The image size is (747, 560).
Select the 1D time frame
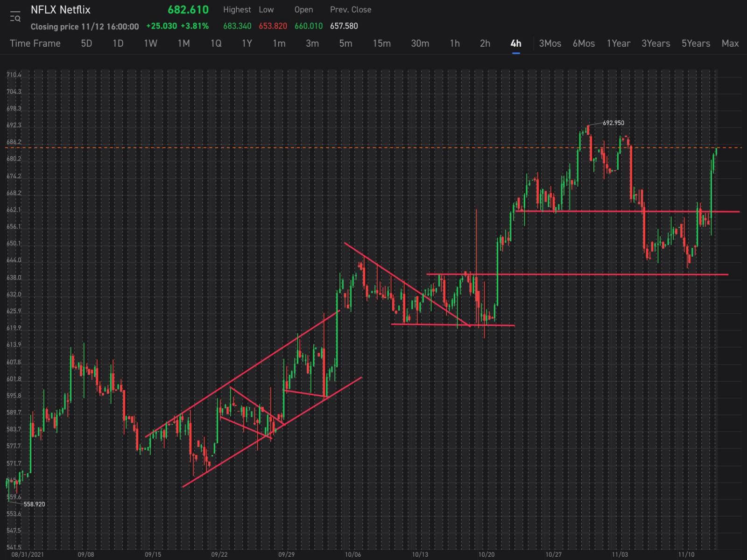[x=118, y=43]
